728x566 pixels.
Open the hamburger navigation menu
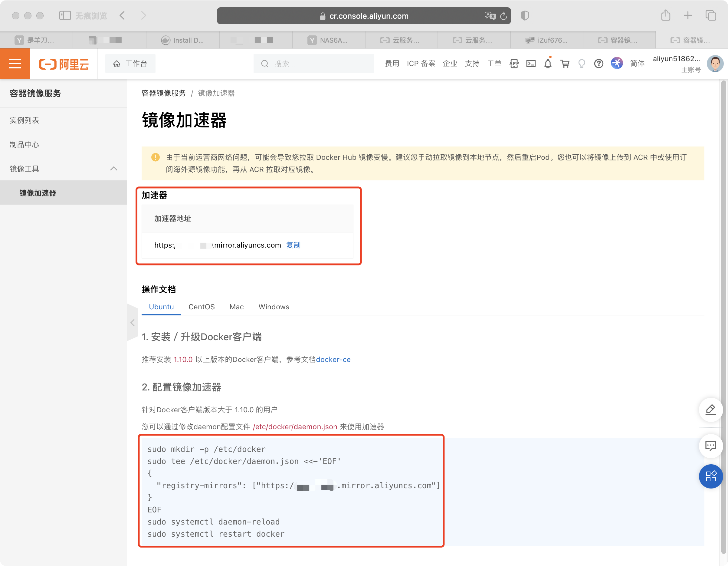(15, 63)
